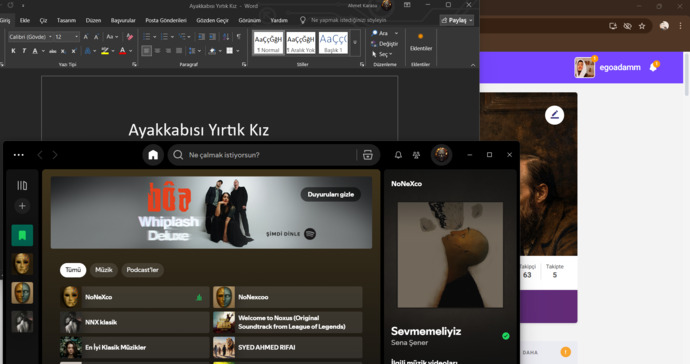The image size is (690, 364).
Task: Open the Seç dropdown in Word
Action: [381, 54]
